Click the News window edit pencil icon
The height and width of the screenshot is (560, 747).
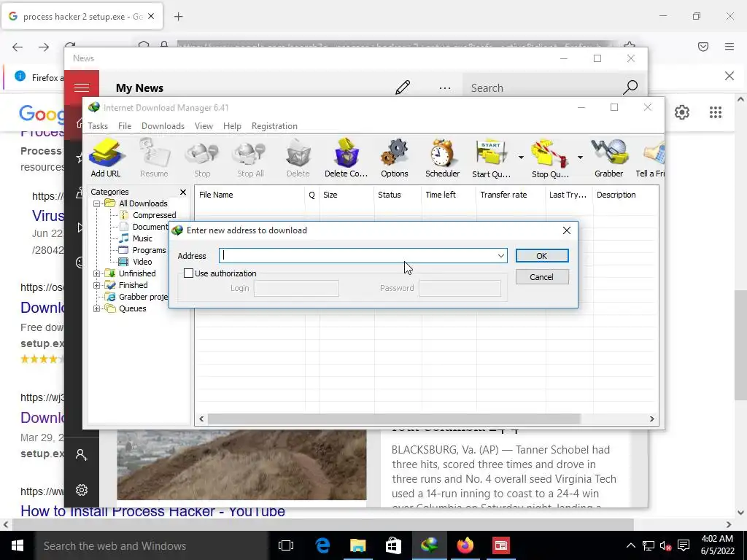[403, 87]
